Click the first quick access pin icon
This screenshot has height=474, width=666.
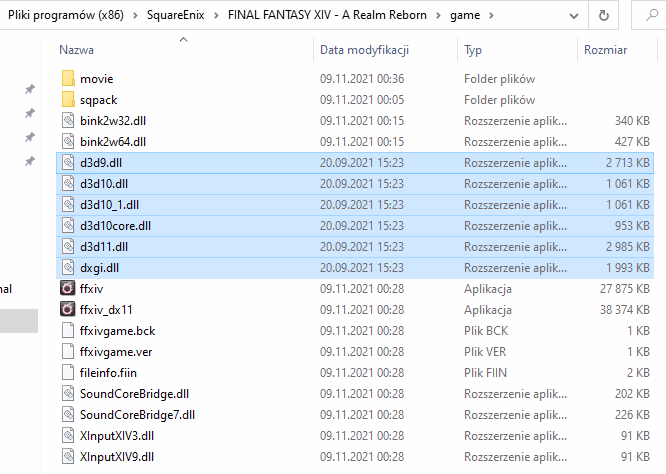coord(30,89)
